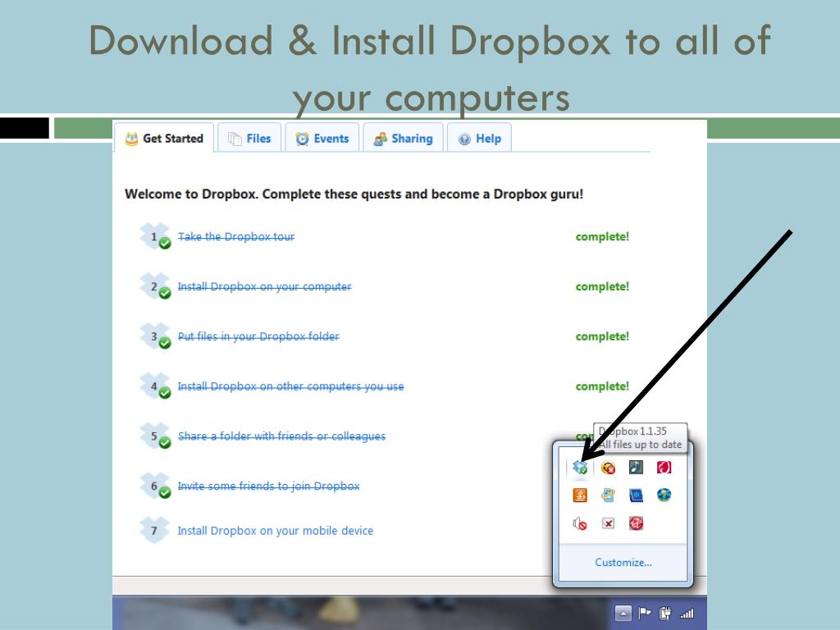Click the yellow tray icon with red X badge
840x630 pixels.
coord(608,468)
